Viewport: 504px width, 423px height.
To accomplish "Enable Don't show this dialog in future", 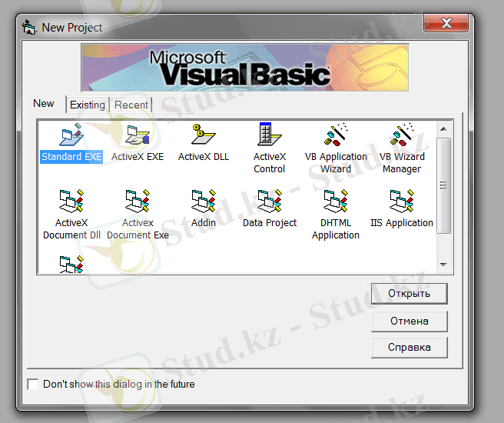I will click(x=33, y=384).
